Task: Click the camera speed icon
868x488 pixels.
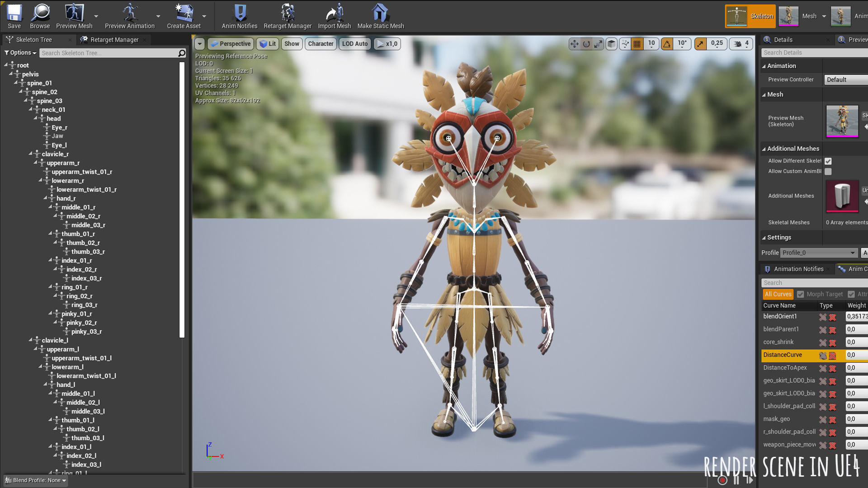Action: (737, 44)
